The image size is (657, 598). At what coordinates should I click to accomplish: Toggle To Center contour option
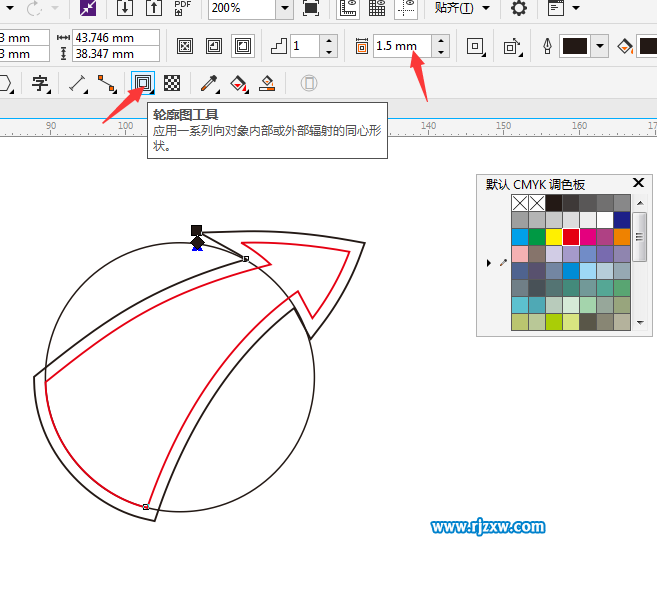[185, 46]
